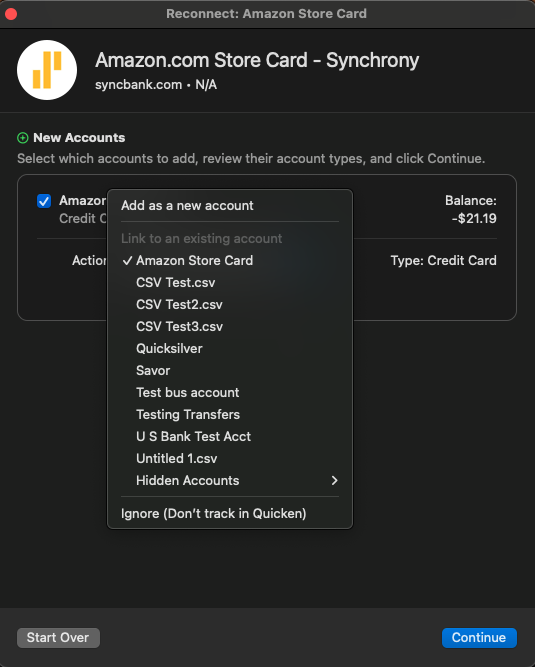Select Testing Transfers option
The image size is (535, 667).
point(230,415)
